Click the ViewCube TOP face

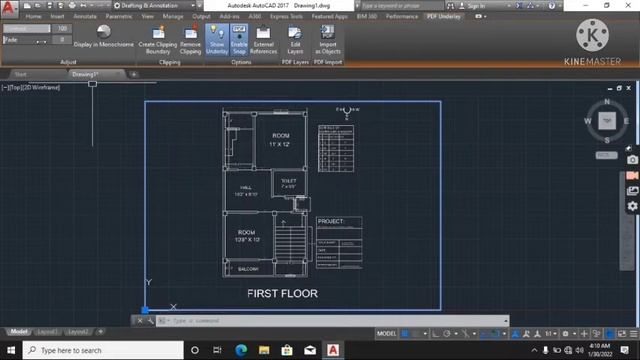(x=607, y=121)
